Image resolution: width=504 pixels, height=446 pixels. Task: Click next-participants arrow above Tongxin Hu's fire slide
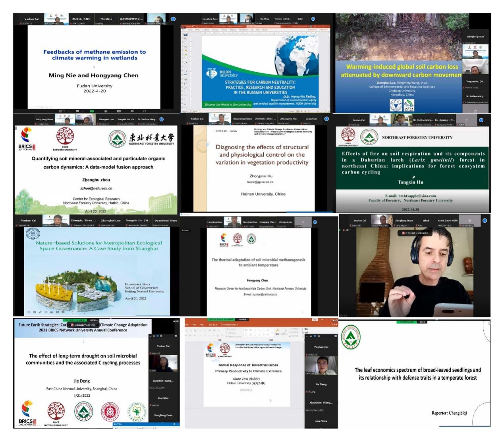(x=481, y=120)
